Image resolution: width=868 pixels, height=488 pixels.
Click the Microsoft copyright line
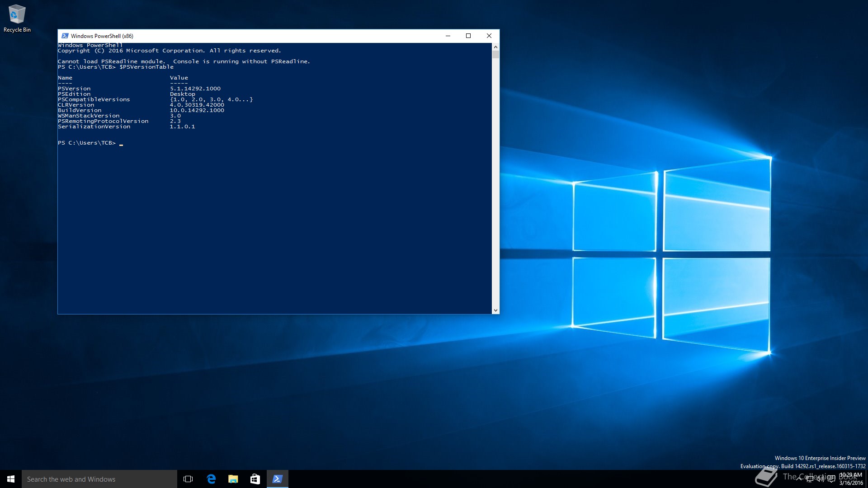coord(170,51)
